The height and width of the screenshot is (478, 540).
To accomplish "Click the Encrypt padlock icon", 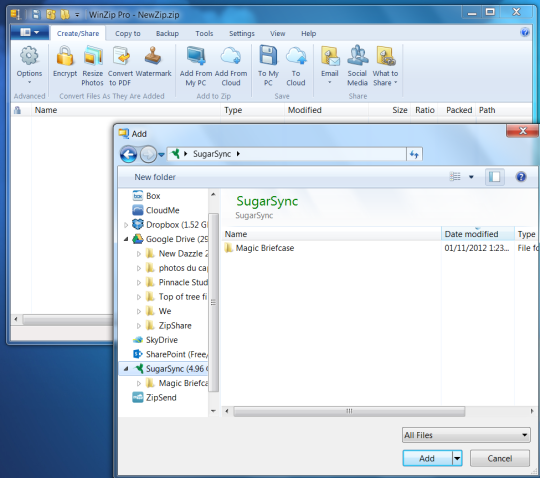I will pyautogui.click(x=65, y=56).
